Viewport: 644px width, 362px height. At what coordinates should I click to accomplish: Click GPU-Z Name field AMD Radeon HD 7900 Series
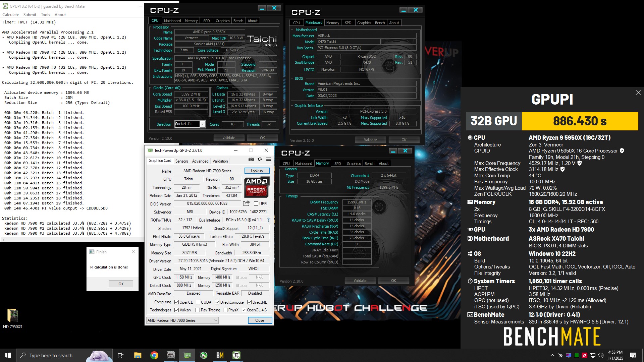click(x=207, y=171)
